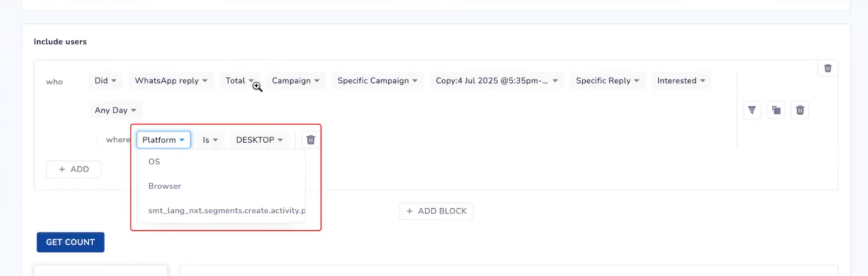Open the WhatsApp reply event dropdown
868x276 pixels.
point(170,80)
